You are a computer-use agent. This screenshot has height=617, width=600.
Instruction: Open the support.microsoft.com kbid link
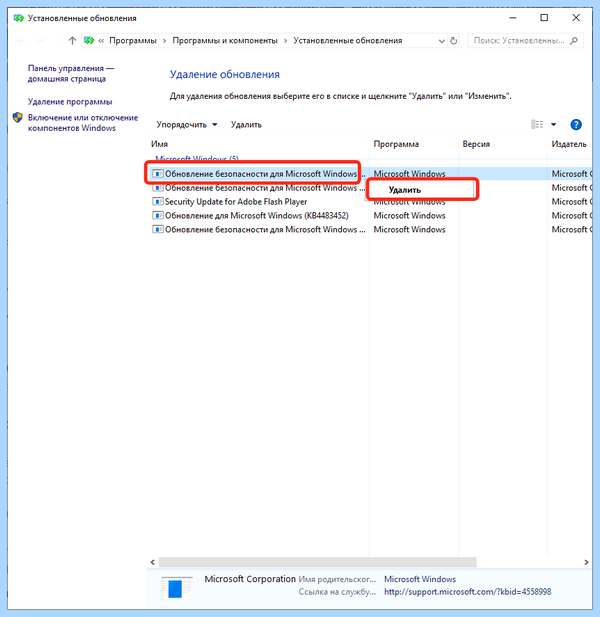coord(468,592)
